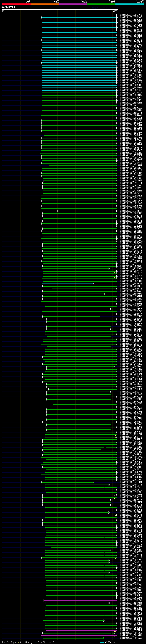Select label UniRef100_Q39847
Viewport: 146px width, 644px height.
coord(131,309)
